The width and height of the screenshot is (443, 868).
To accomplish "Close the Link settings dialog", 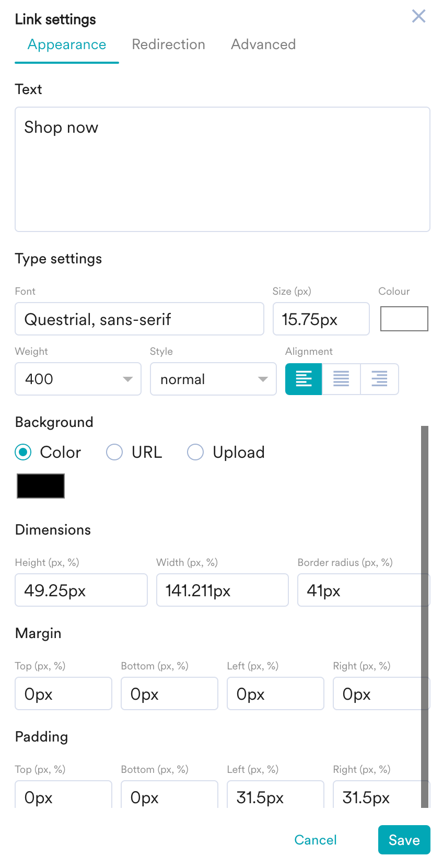I will point(418,16).
